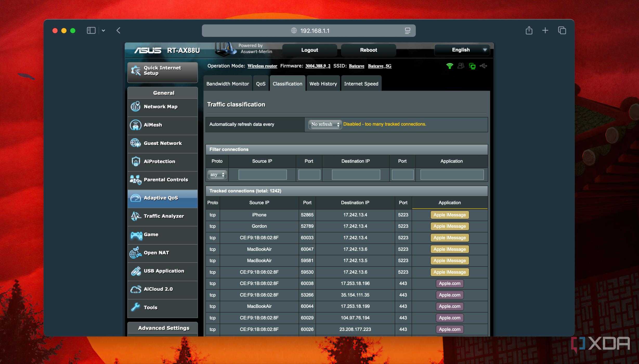This screenshot has width=639, height=364.
Task: Click the USB status icon
Action: tap(483, 66)
